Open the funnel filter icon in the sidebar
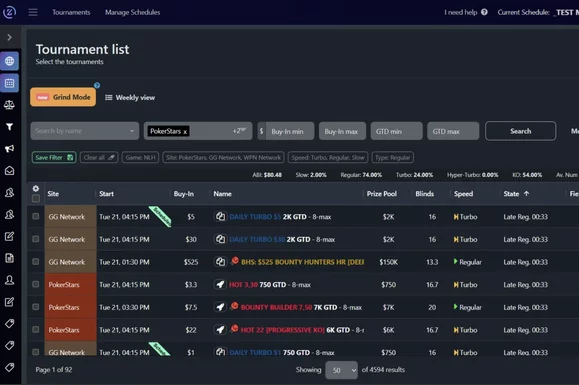Screen dimensions: 579x385 point(10,127)
